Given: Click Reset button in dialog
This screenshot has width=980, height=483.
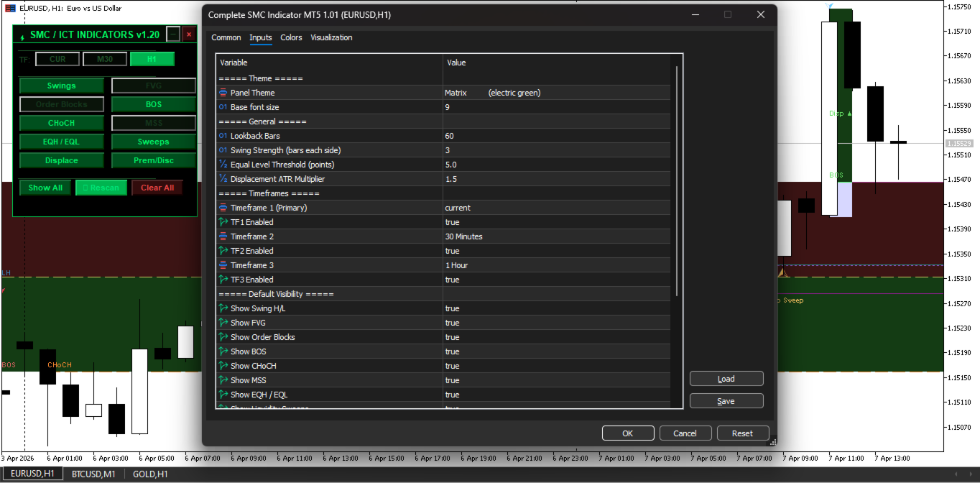Looking at the screenshot, I should click(742, 433).
